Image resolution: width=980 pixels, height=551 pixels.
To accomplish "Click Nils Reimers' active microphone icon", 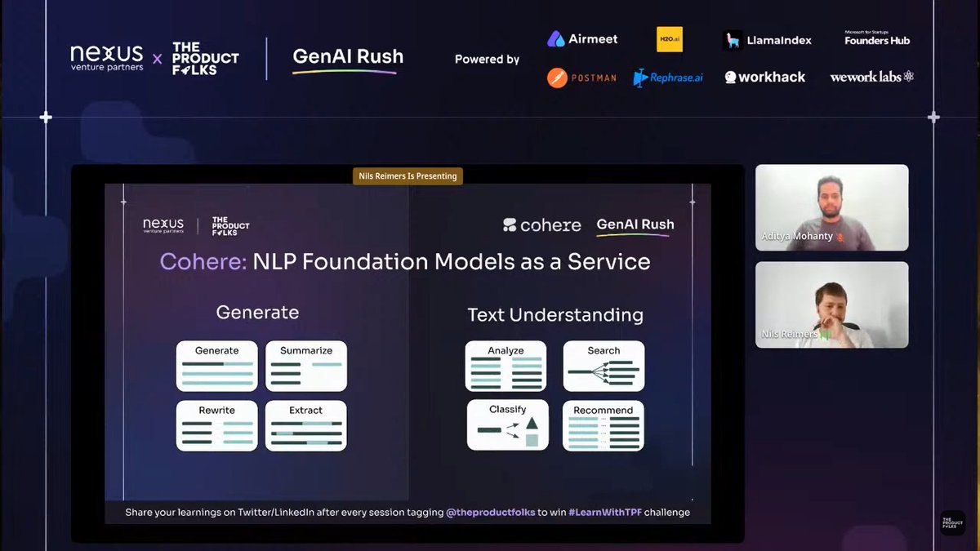I will [826, 335].
